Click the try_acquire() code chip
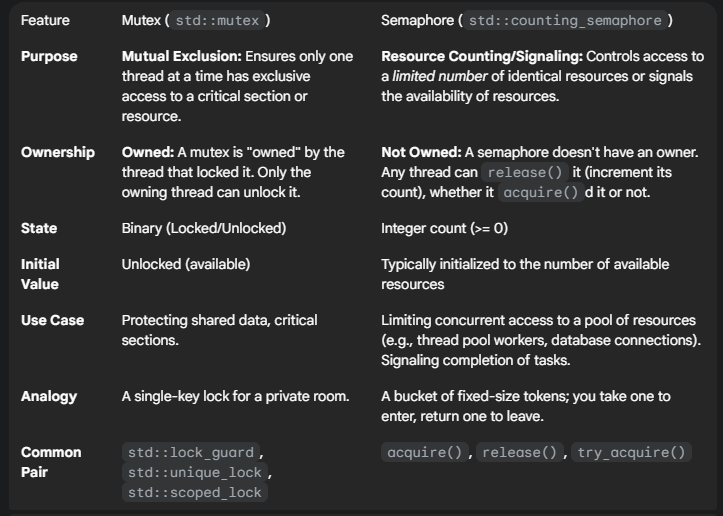Viewport: 723px width, 516px height. point(632,452)
